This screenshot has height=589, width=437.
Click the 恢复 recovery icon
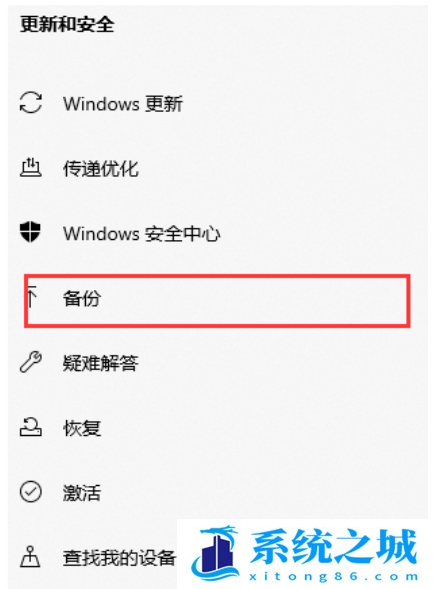point(31,427)
